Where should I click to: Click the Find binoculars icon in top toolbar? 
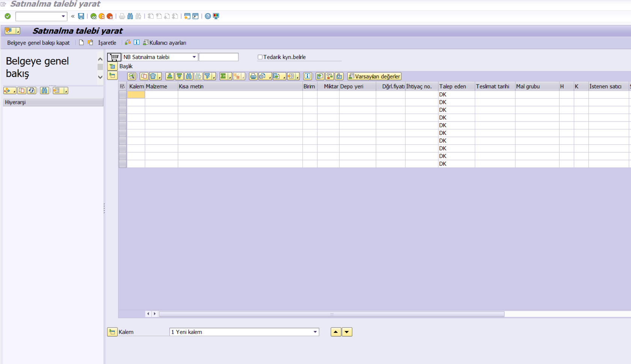point(130,16)
